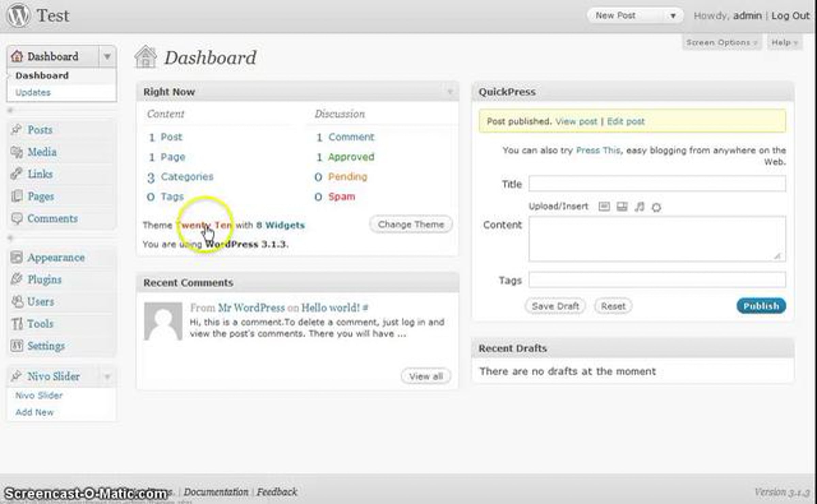The width and height of the screenshot is (817, 504).
Task: Click the Add Media upload icon
Action: 656,207
